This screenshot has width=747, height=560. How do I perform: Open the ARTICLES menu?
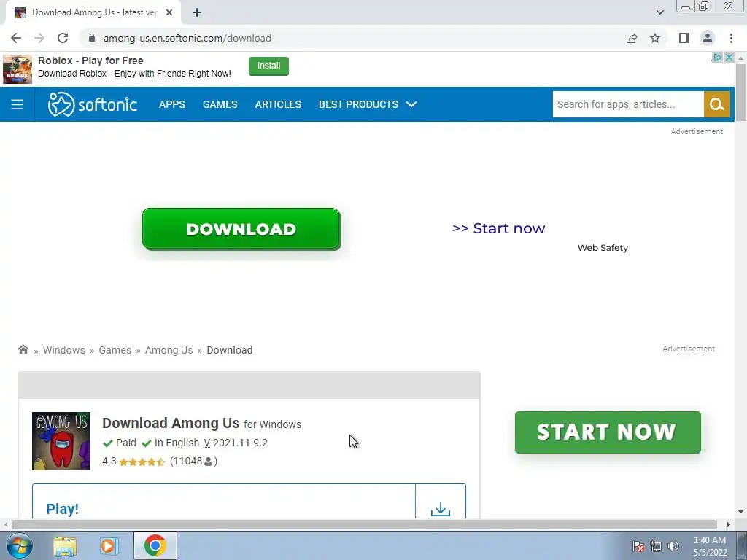pos(278,104)
